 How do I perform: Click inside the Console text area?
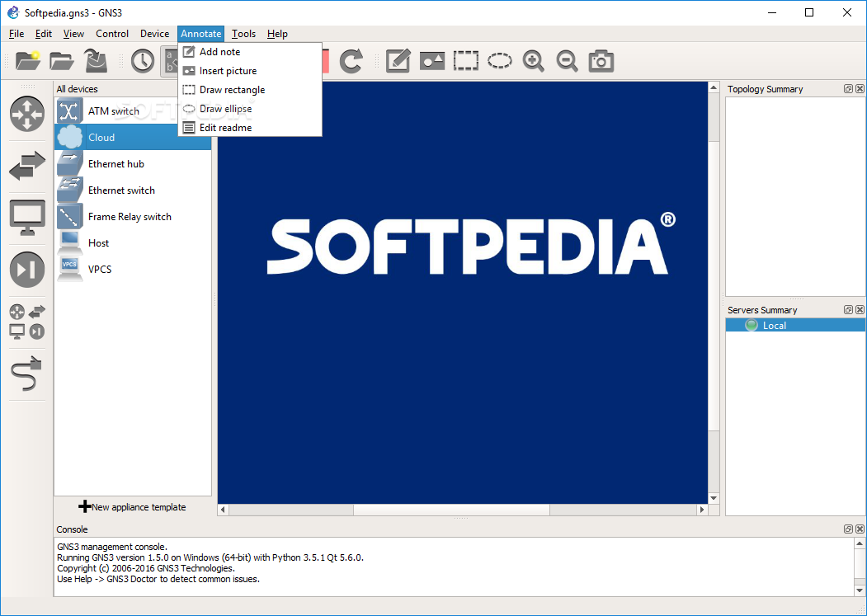454,567
